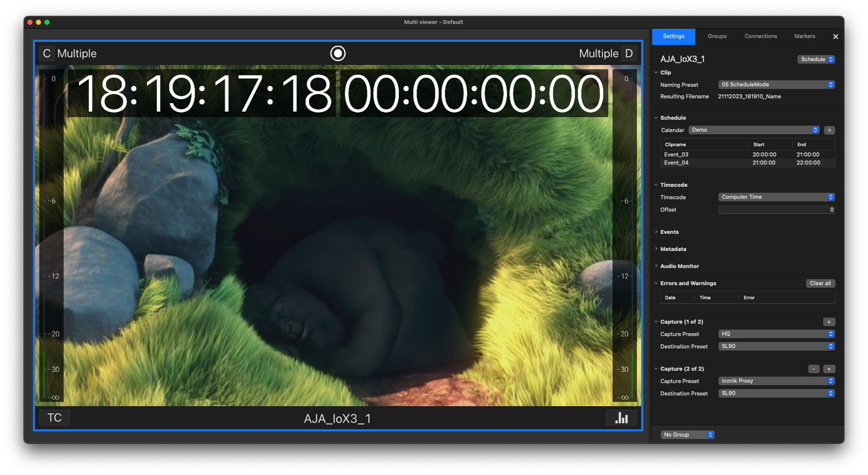Collapse the Capture (2 of 2) section
868x475 pixels.
click(x=656, y=369)
